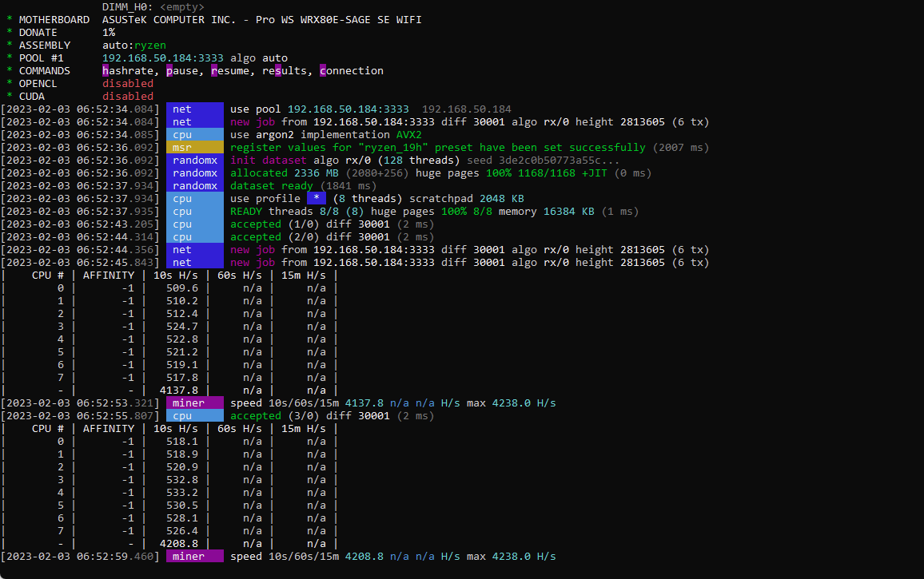Image resolution: width=924 pixels, height=579 pixels.
Task: Click the disabled OPENCL status text
Action: (127, 83)
